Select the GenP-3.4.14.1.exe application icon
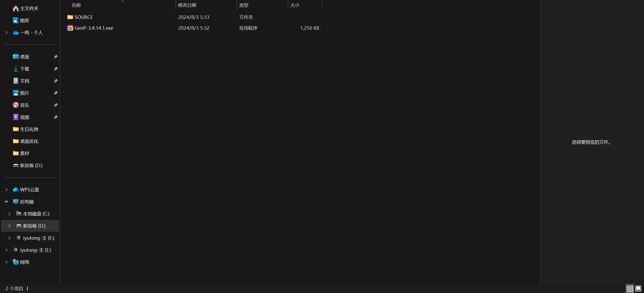 (x=70, y=28)
